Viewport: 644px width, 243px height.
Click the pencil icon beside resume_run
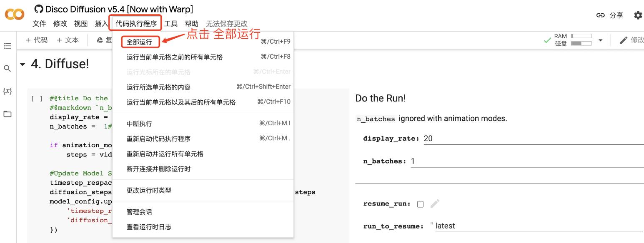[x=435, y=203]
